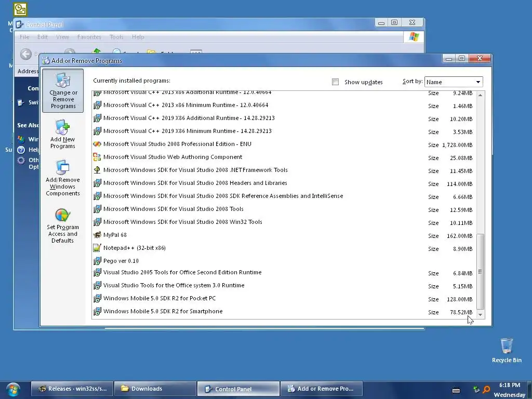Click icon of VS 2005 Tools for Office Runtime
The width and height of the screenshot is (532, 399).
point(97,272)
